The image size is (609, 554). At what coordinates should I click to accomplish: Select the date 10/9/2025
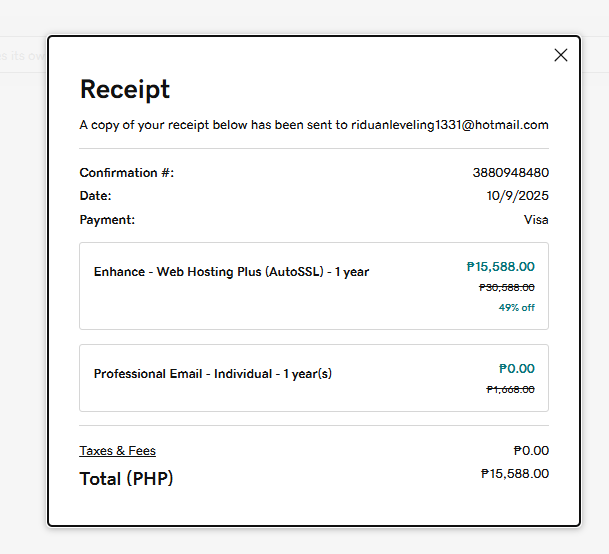[x=517, y=196]
